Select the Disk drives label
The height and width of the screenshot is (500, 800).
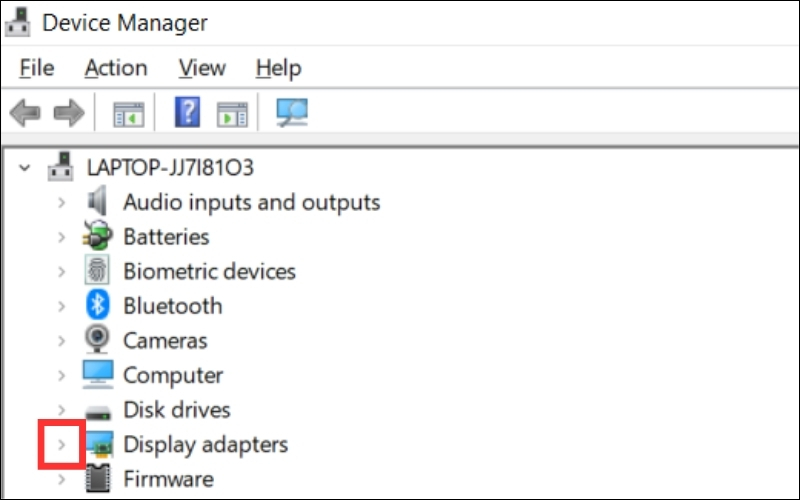pyautogui.click(x=177, y=410)
